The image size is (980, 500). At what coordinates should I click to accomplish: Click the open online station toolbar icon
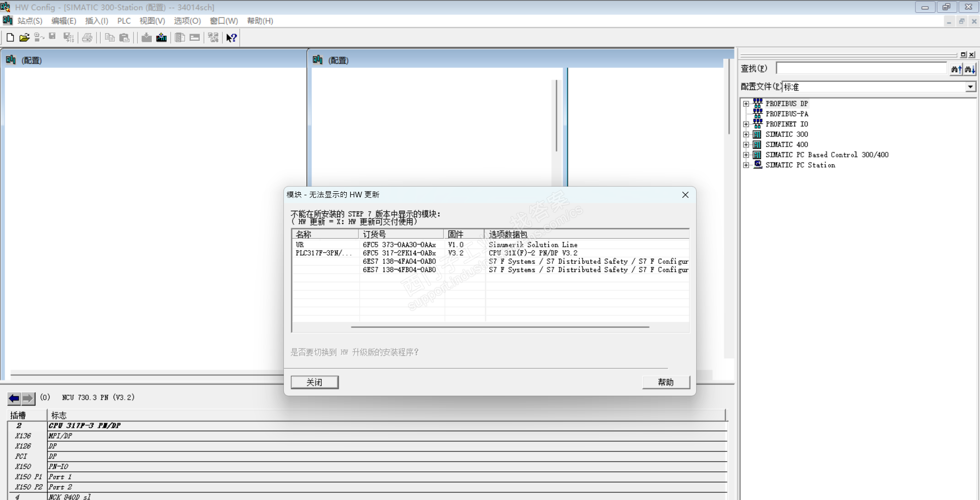[x=39, y=37]
